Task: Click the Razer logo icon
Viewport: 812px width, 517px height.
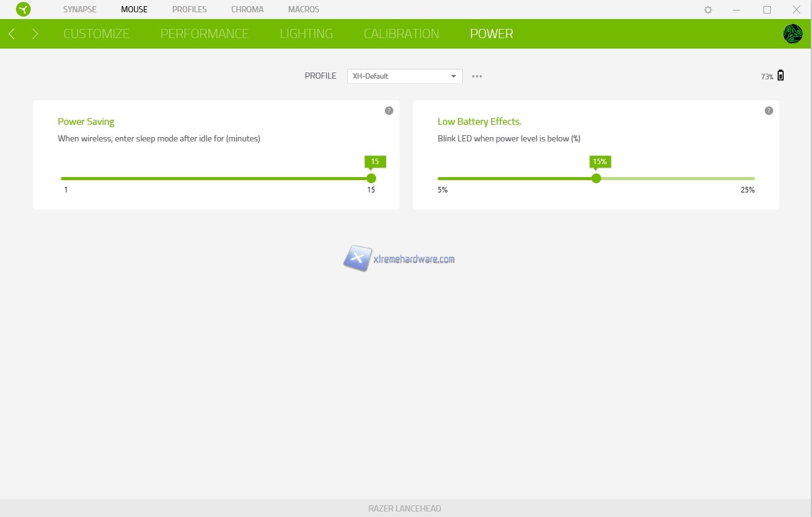Action: [x=23, y=10]
